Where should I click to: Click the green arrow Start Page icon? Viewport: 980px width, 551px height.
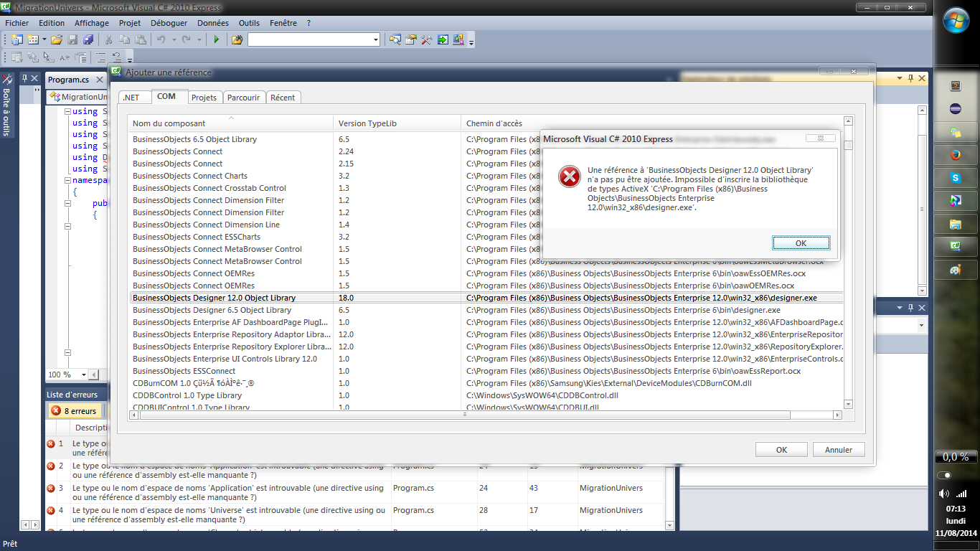[x=443, y=39]
